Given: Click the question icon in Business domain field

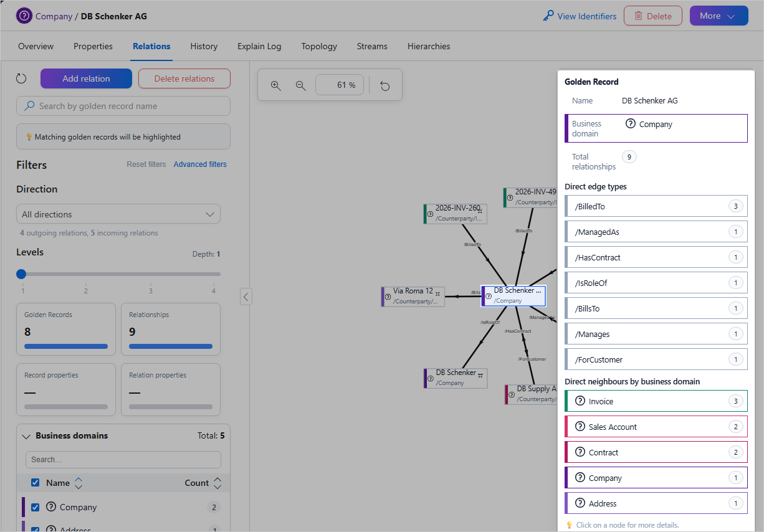Looking at the screenshot, I should click(x=631, y=124).
